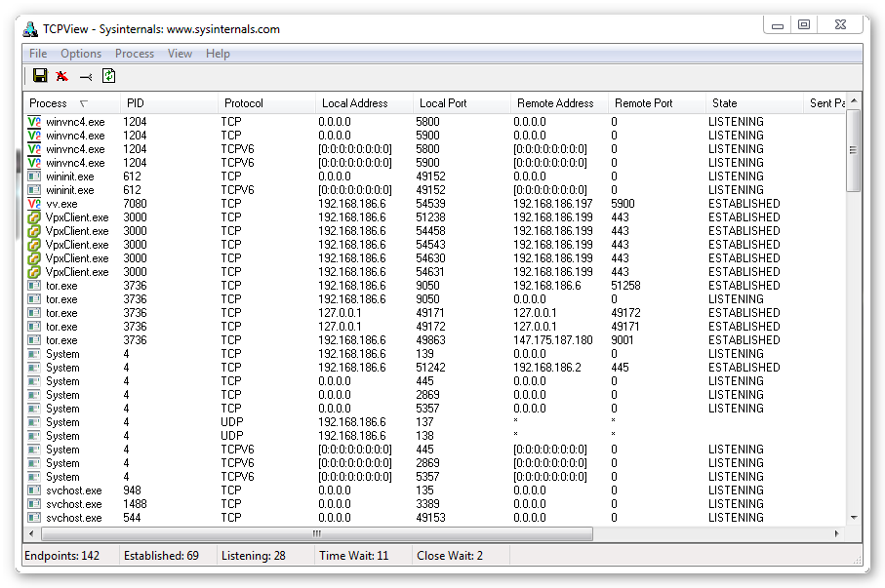885x588 pixels.
Task: Click Time Wait: 11 in status bar
Action: pyautogui.click(x=354, y=556)
